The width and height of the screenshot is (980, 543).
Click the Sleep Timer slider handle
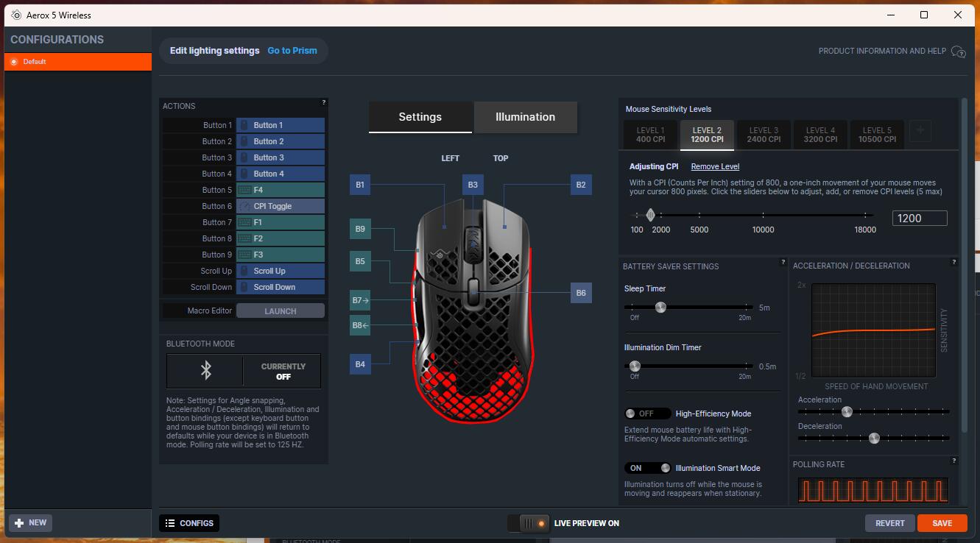click(x=660, y=308)
